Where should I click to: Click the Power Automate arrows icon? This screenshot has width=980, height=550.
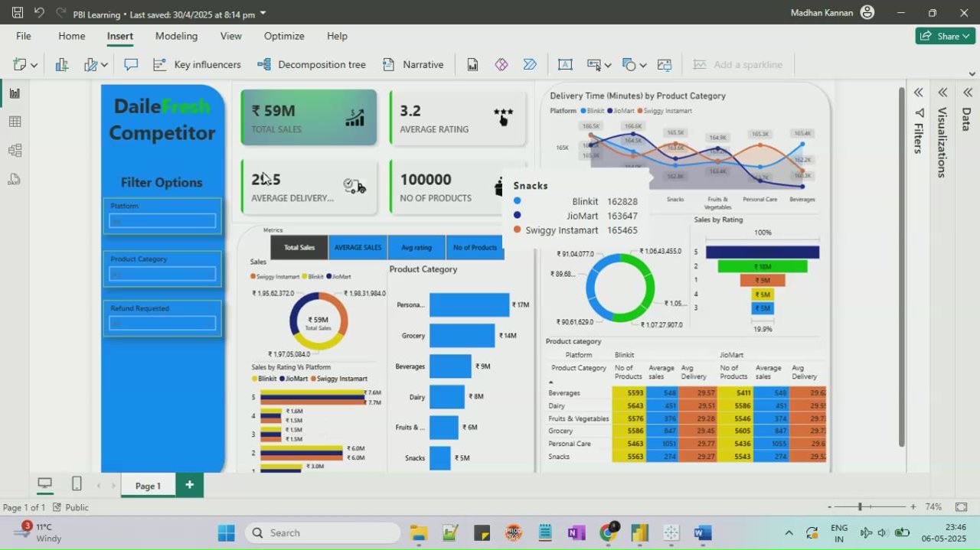coord(530,65)
